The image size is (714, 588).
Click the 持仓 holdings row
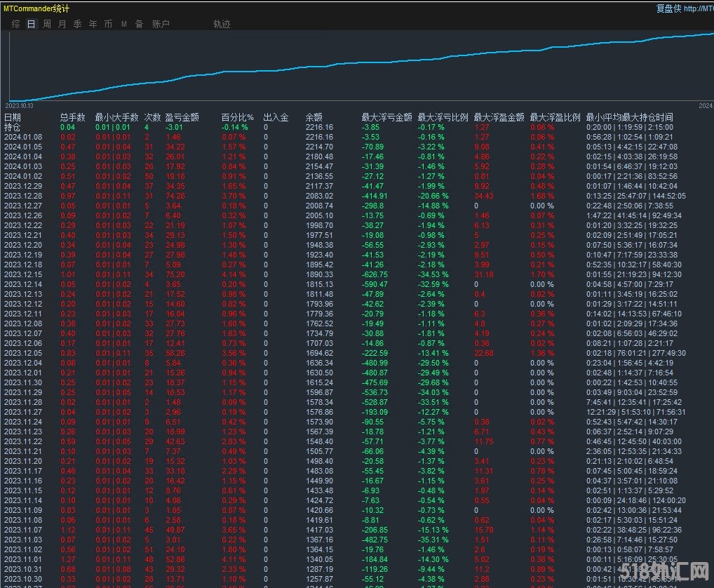(13, 127)
